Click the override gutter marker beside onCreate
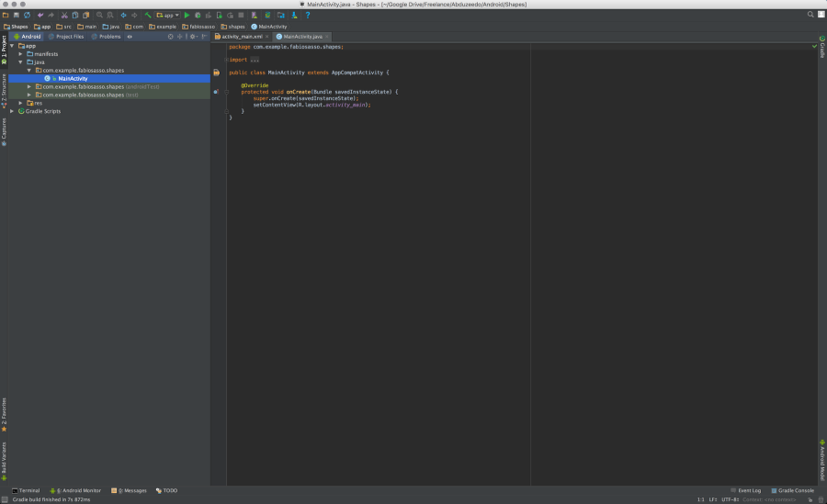 [x=216, y=92]
